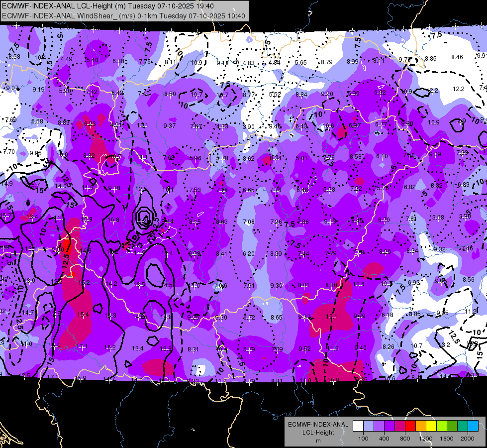Click the dark green legend swatch
The image size is (487, 448).
(452, 426)
